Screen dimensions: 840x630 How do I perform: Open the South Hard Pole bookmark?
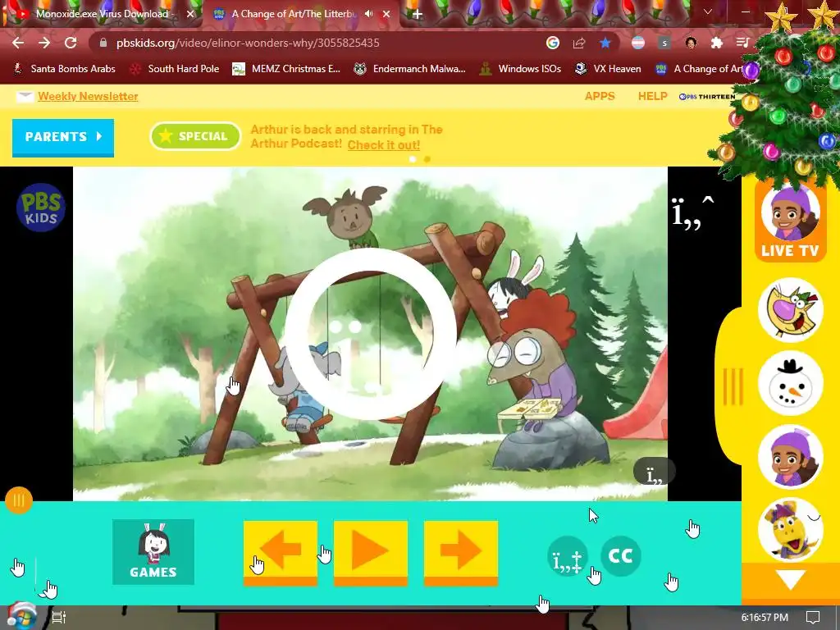coord(175,69)
